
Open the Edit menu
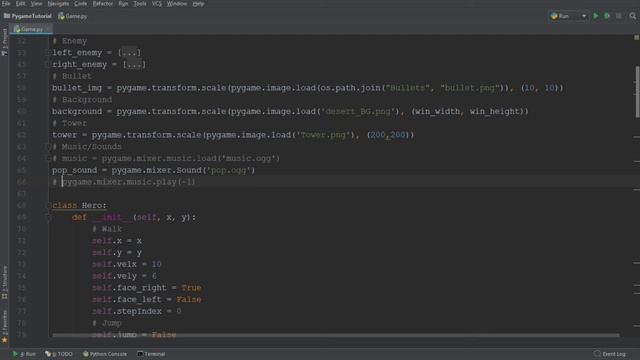click(x=20, y=4)
